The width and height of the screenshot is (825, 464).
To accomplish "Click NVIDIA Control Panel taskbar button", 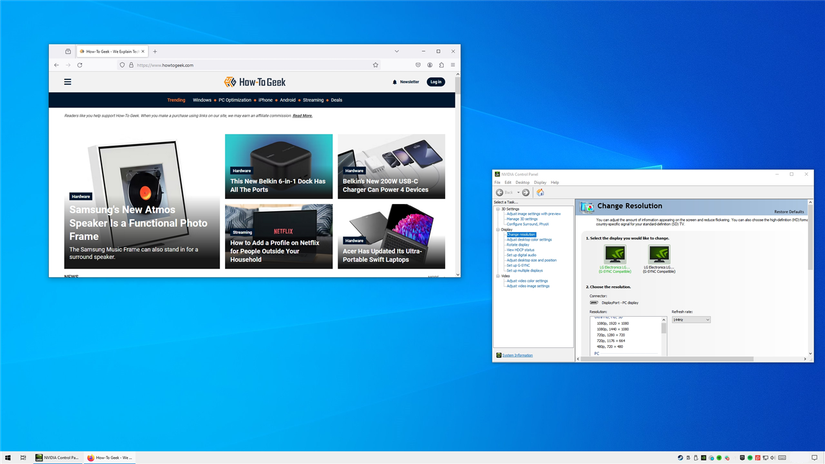I will (57, 458).
